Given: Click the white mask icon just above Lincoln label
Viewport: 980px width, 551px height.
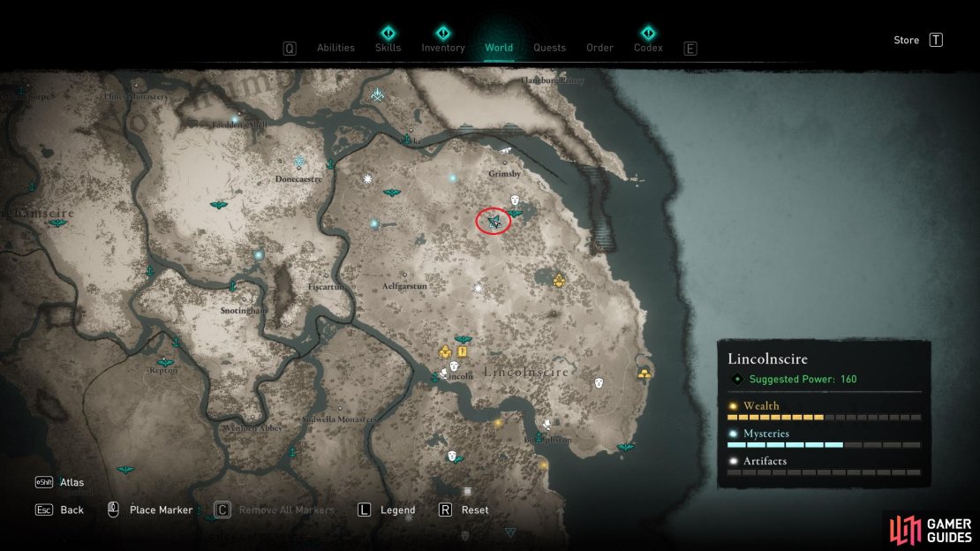Looking at the screenshot, I should pos(455,366).
